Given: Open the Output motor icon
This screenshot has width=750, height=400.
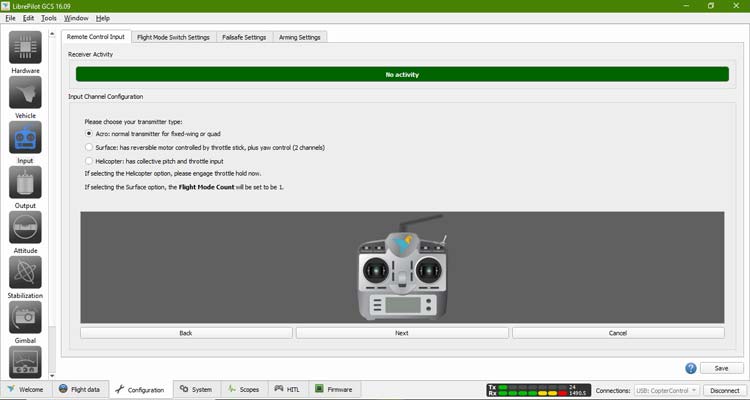Looking at the screenshot, I should (25, 182).
